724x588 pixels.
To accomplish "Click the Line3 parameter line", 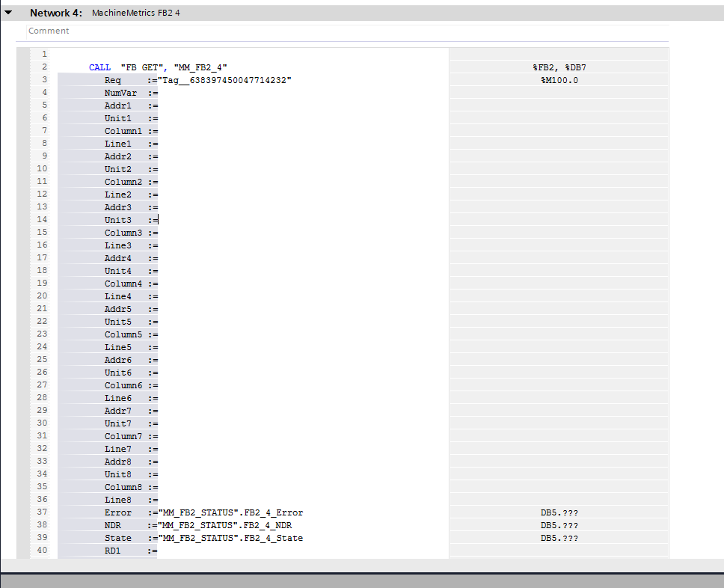I will 117,245.
